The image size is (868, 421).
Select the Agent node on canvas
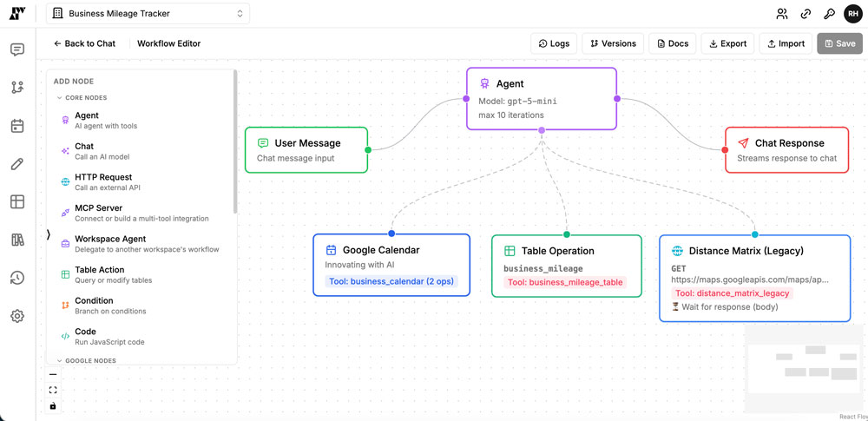(x=542, y=99)
